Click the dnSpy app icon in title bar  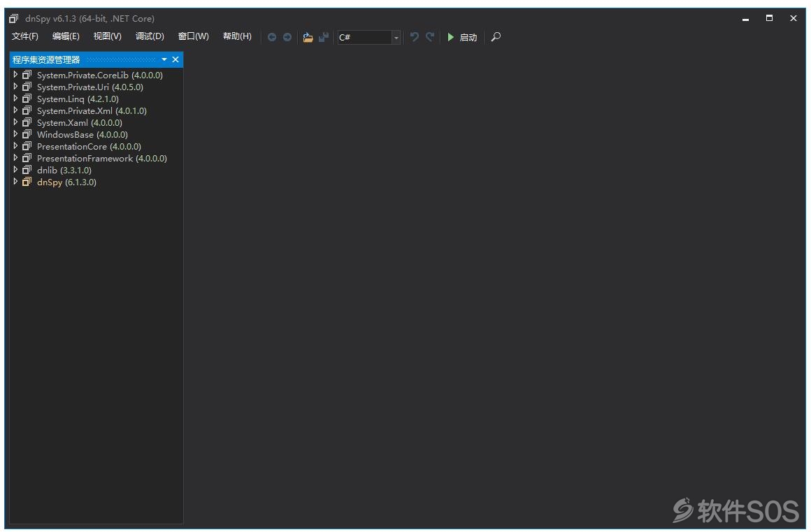pos(13,19)
